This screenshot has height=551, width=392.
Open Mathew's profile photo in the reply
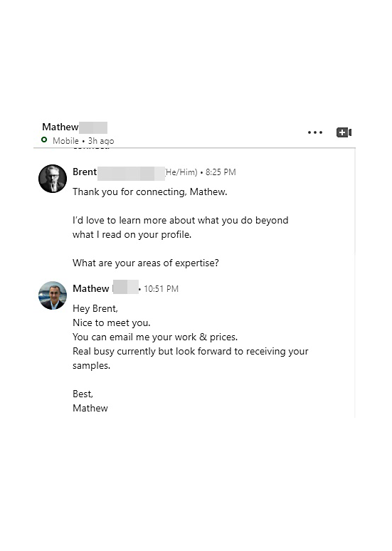[x=53, y=295]
